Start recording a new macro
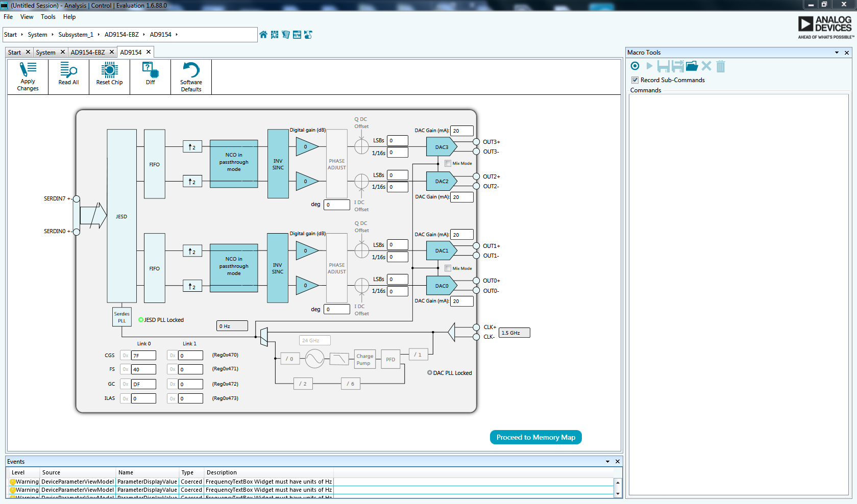The height and width of the screenshot is (504, 857). point(634,66)
